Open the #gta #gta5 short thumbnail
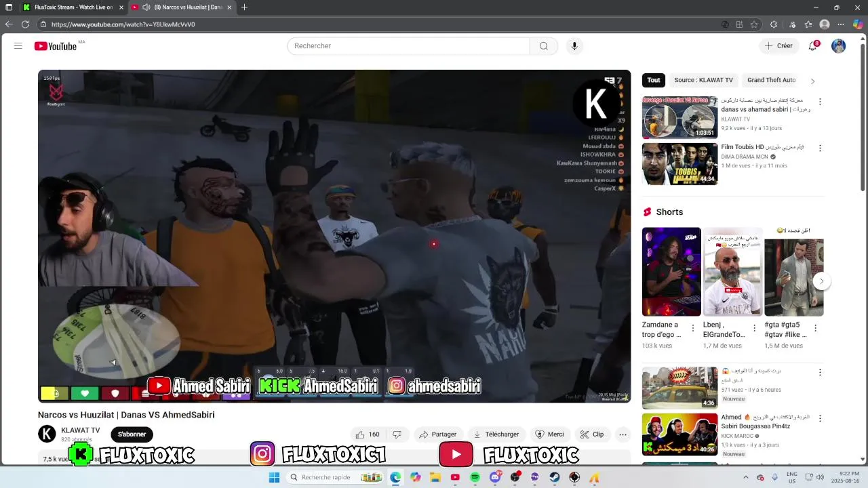The image size is (868, 488). coord(794,272)
